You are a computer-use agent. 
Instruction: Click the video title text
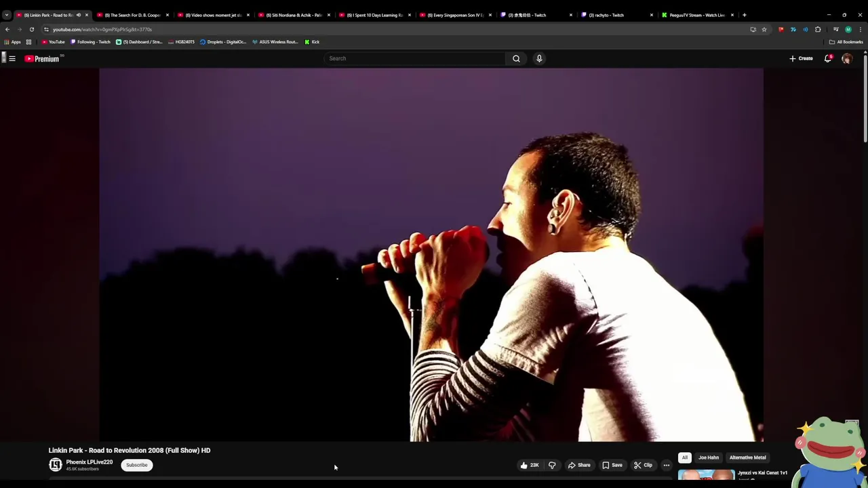pos(130,450)
